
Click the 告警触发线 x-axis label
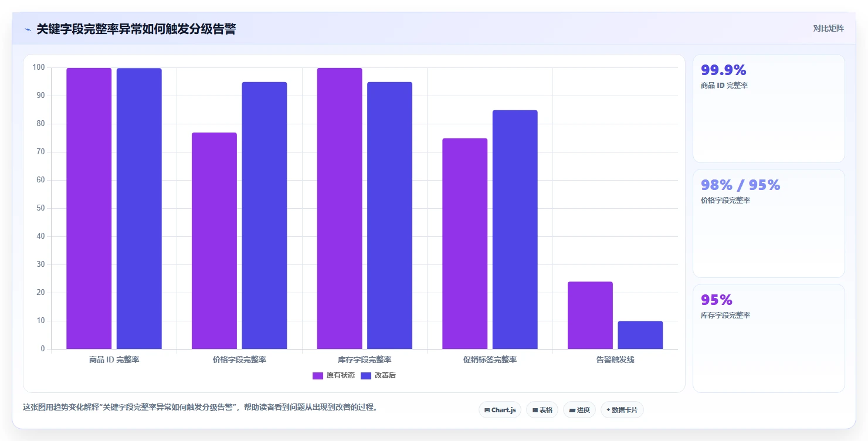click(x=615, y=359)
